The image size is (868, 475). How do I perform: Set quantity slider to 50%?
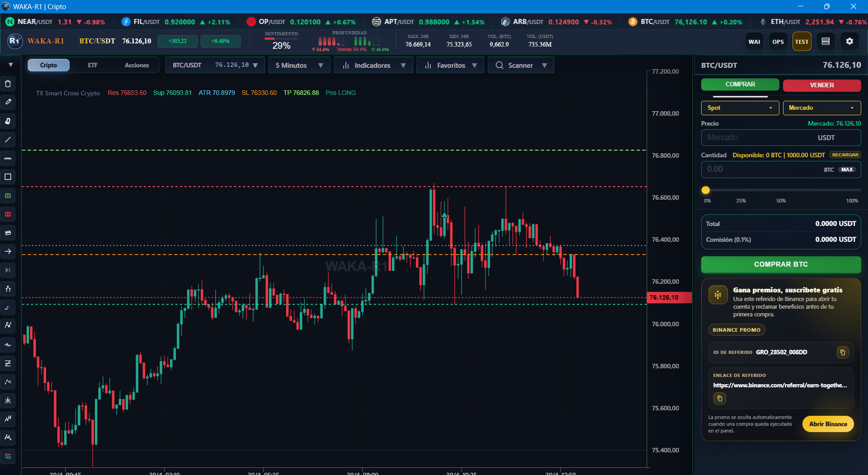click(x=781, y=201)
